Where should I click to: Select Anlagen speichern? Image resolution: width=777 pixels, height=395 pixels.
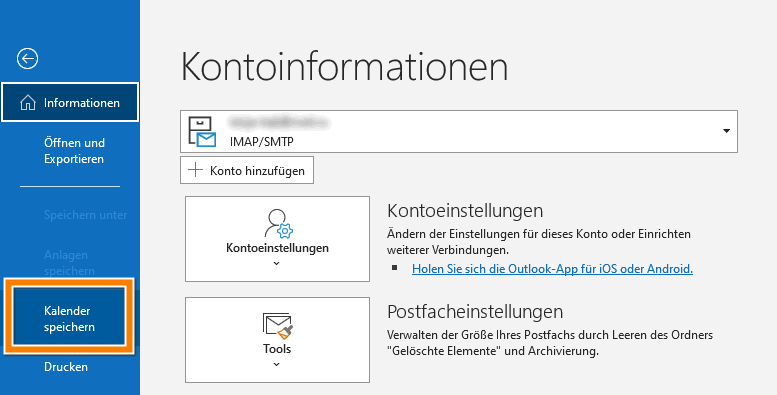69,263
